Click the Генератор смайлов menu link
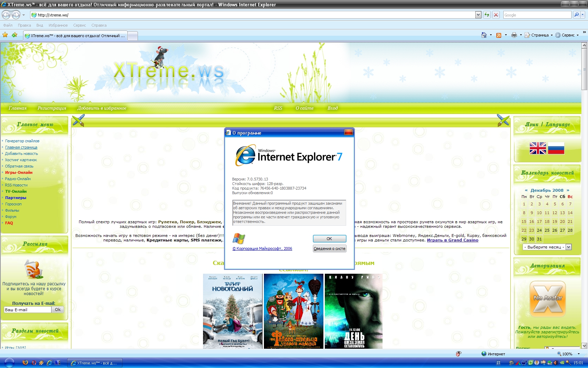 point(22,141)
